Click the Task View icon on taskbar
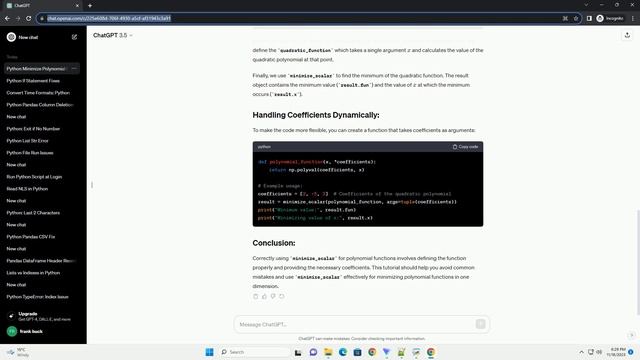 pos(298,352)
